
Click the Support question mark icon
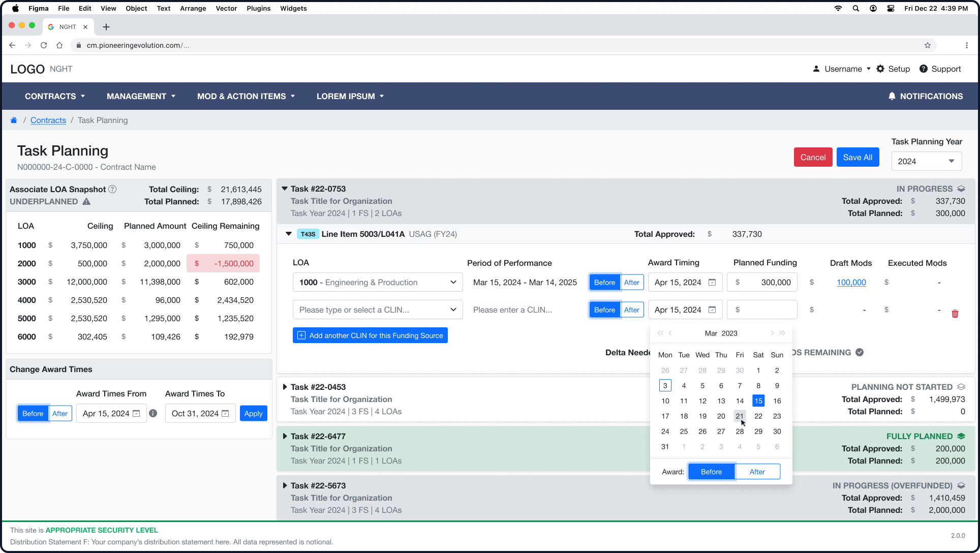click(x=924, y=69)
